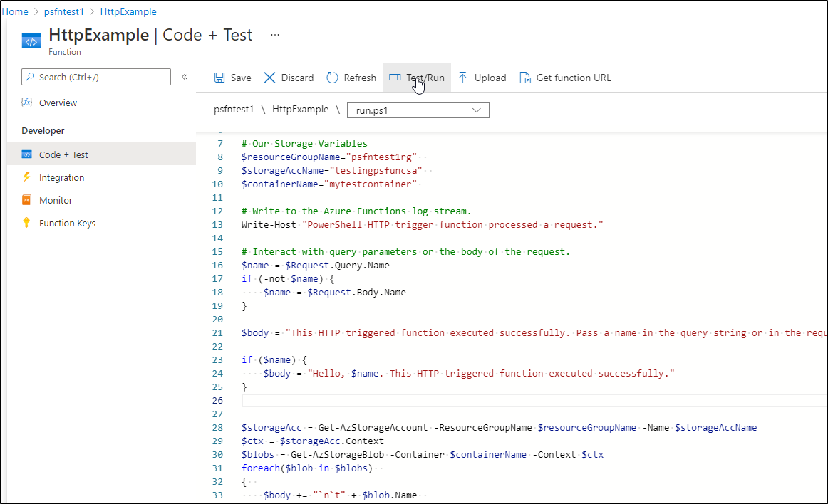Click the Upload arrow icon
This screenshot has height=504, width=828.
[x=462, y=78]
